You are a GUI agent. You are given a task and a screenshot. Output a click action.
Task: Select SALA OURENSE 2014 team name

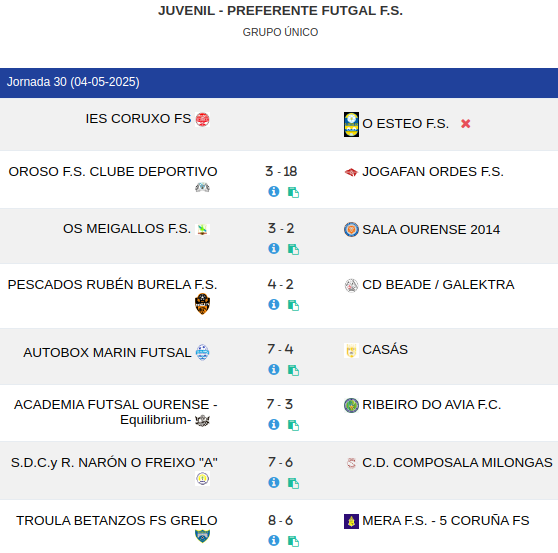pos(431,230)
